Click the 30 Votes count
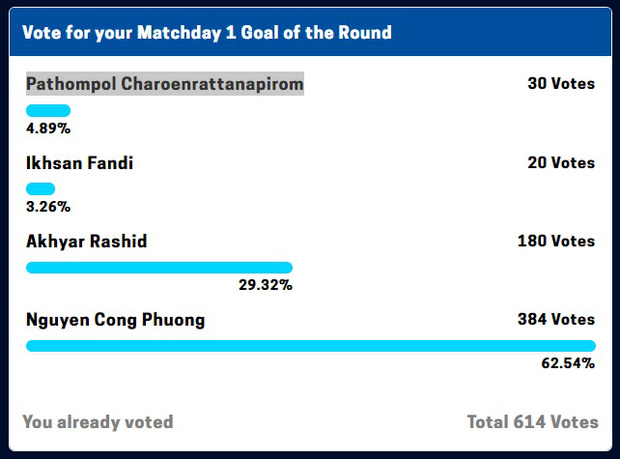Image resolution: width=620 pixels, height=459 pixels. pos(560,84)
